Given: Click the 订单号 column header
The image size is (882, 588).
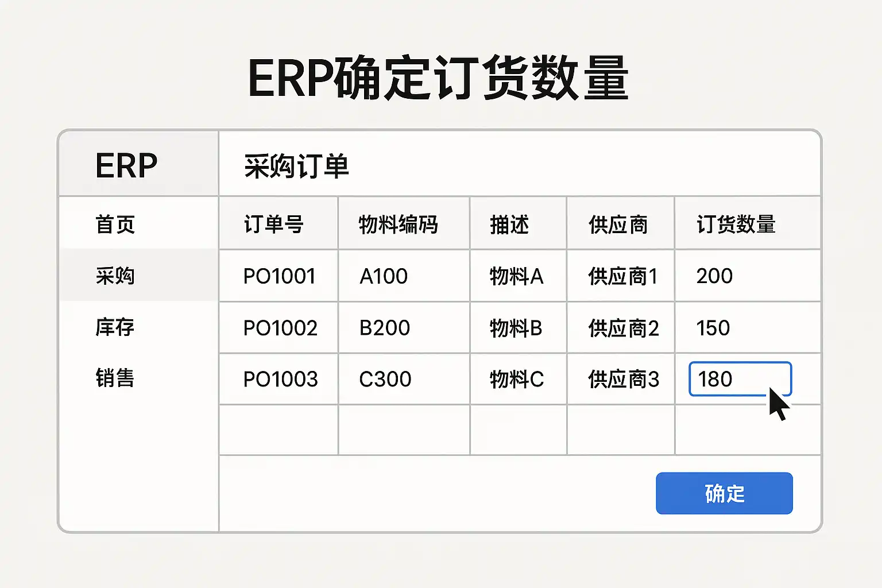Looking at the screenshot, I should click(x=274, y=224).
